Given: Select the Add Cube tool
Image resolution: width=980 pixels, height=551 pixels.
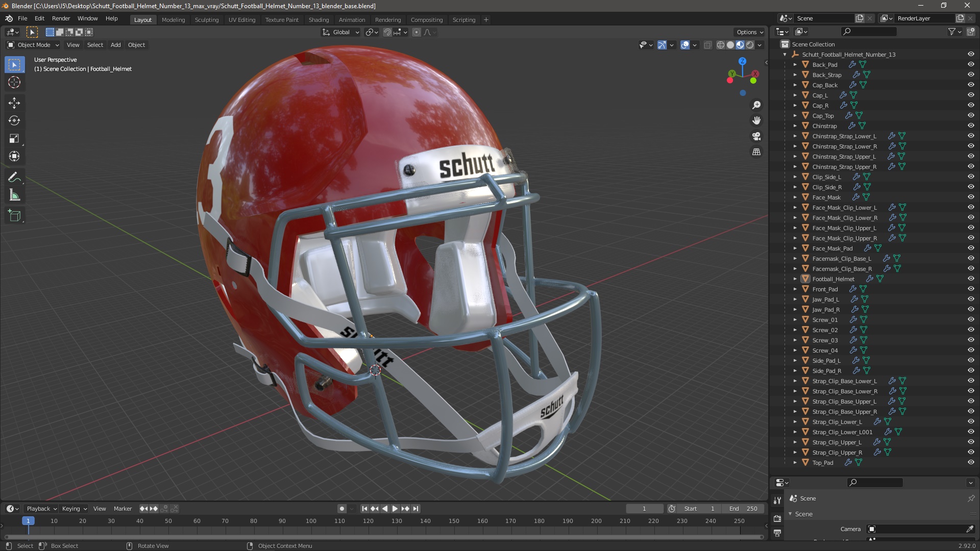Looking at the screenshot, I should pyautogui.click(x=14, y=216).
